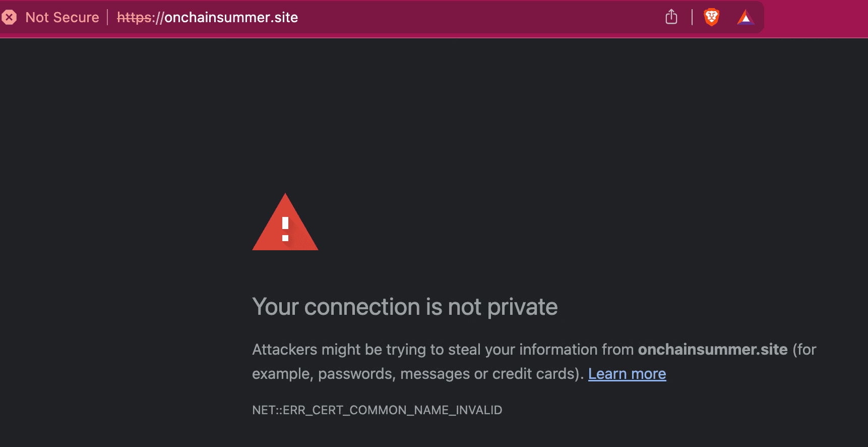
Task: Click the white exclamation mark in triangle
Action: [285, 229]
